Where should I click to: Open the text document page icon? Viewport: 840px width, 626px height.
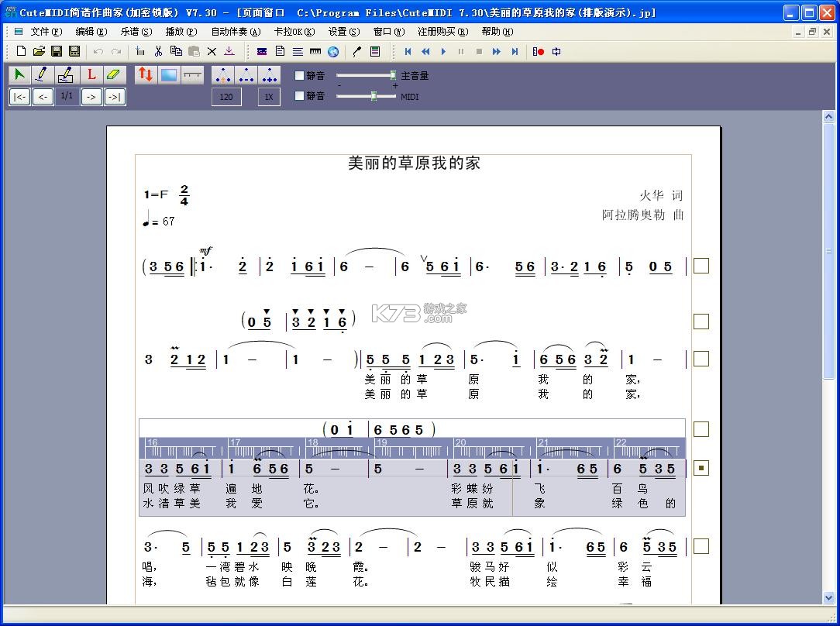(x=280, y=51)
